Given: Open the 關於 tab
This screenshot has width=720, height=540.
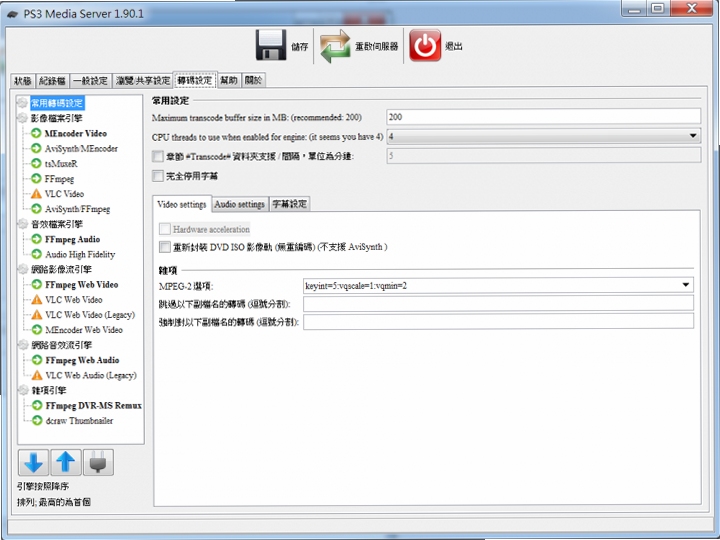Looking at the screenshot, I should 253,80.
